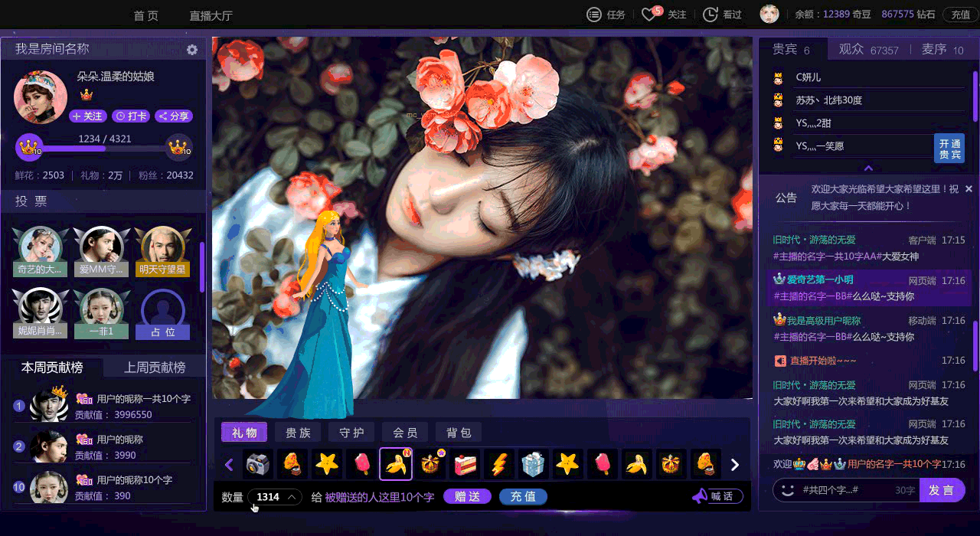Select the blue gift box icon
This screenshot has height=536, width=980.
534,464
